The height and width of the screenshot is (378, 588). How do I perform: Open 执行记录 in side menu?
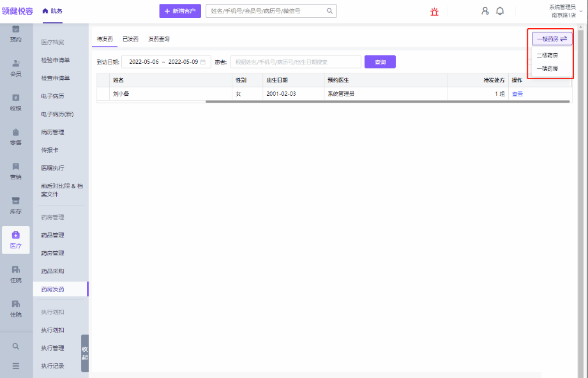(x=52, y=366)
